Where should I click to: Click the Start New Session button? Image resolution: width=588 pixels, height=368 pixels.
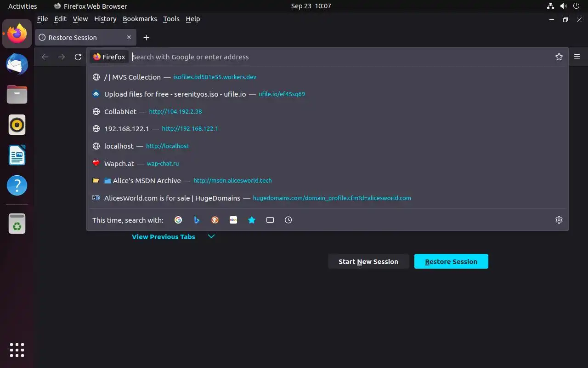point(368,261)
